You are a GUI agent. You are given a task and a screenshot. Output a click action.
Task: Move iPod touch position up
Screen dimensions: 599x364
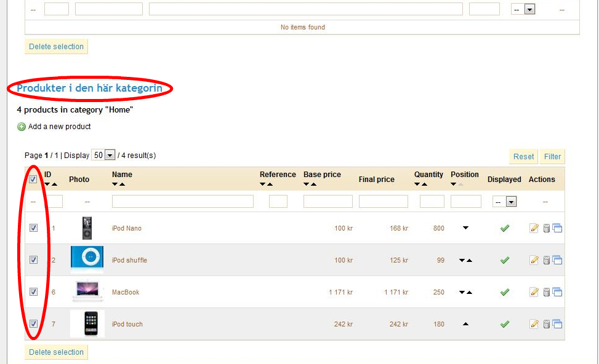pyautogui.click(x=465, y=324)
